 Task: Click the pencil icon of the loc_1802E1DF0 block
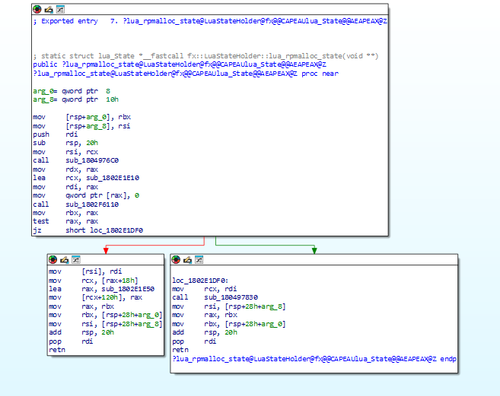pos(187,259)
